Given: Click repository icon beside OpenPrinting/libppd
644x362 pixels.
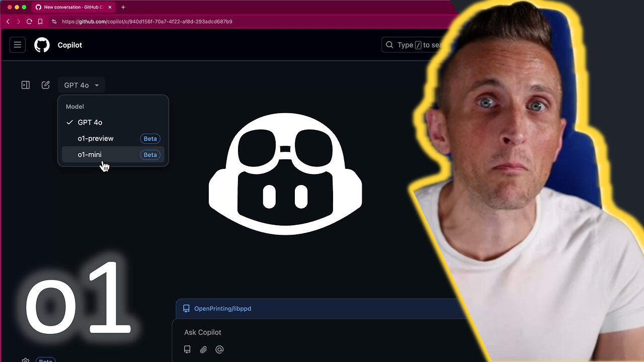Looking at the screenshot, I should (187, 308).
